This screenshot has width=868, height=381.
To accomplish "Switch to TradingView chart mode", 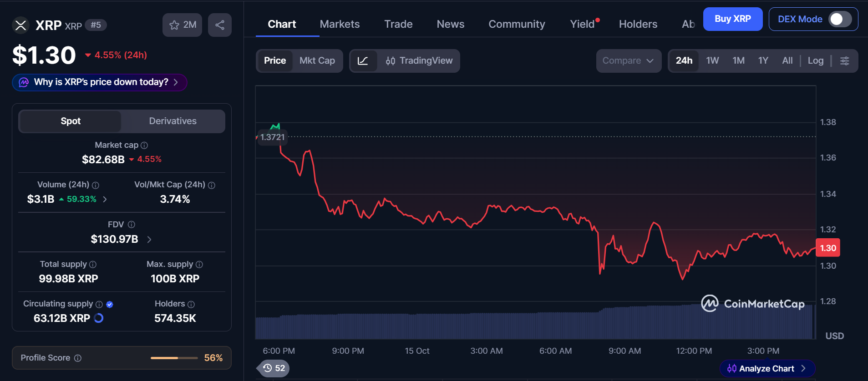I will pos(419,61).
